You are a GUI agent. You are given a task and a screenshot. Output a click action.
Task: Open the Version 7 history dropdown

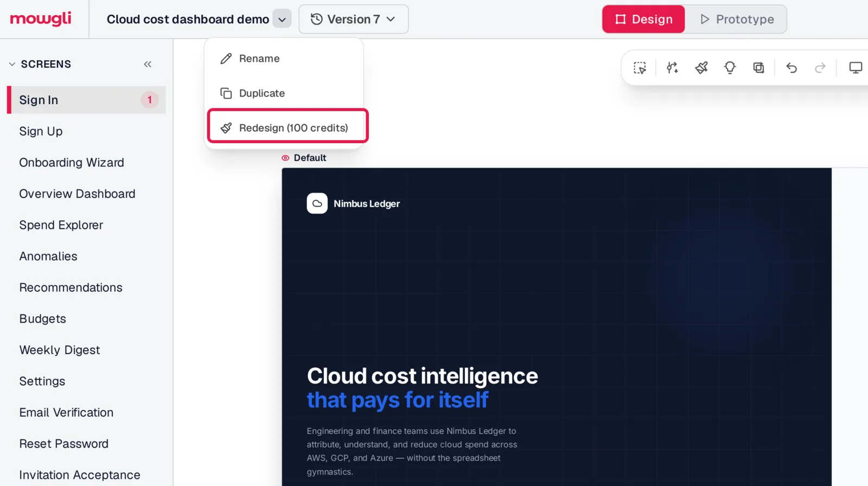click(353, 20)
